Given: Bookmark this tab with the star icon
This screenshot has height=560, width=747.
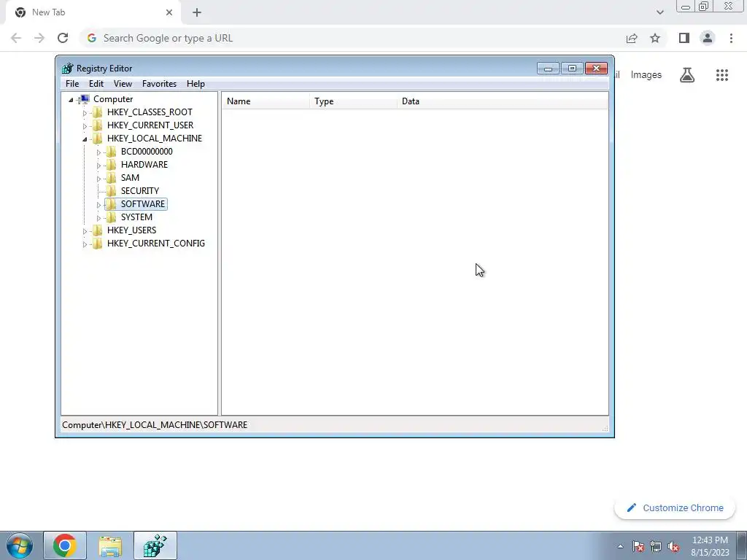Looking at the screenshot, I should click(x=655, y=38).
